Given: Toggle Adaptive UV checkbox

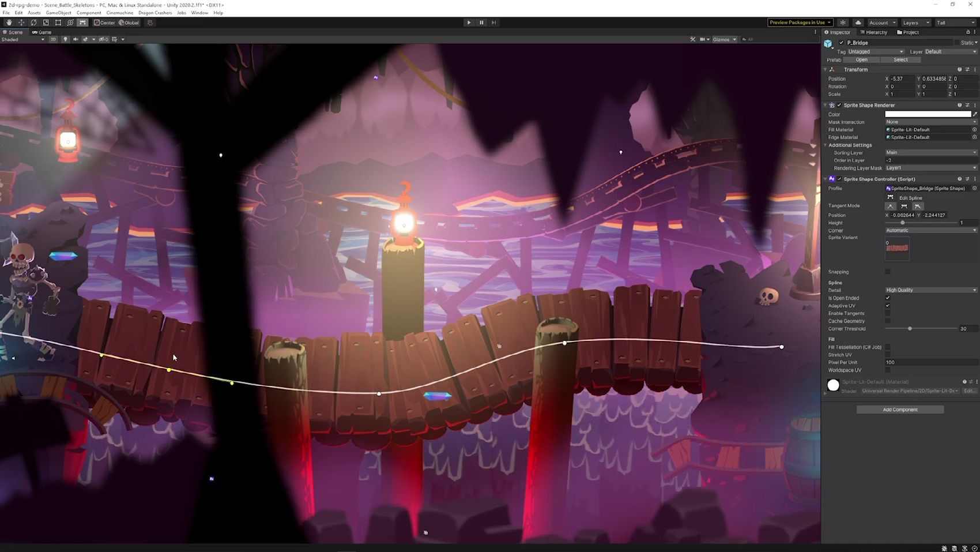Looking at the screenshot, I should tap(888, 306).
